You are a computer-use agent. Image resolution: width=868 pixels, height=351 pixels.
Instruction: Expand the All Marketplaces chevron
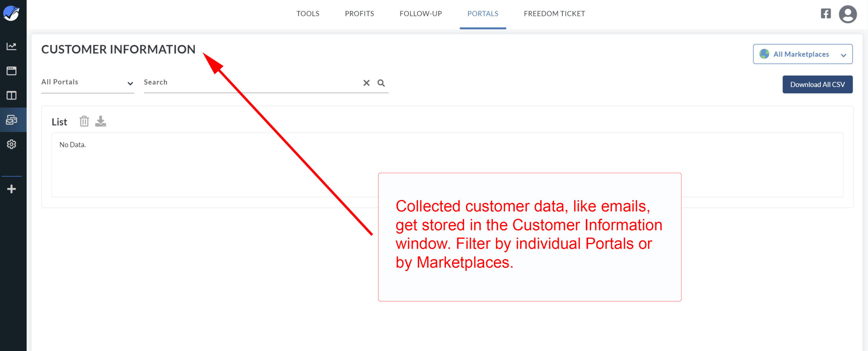[x=844, y=54]
